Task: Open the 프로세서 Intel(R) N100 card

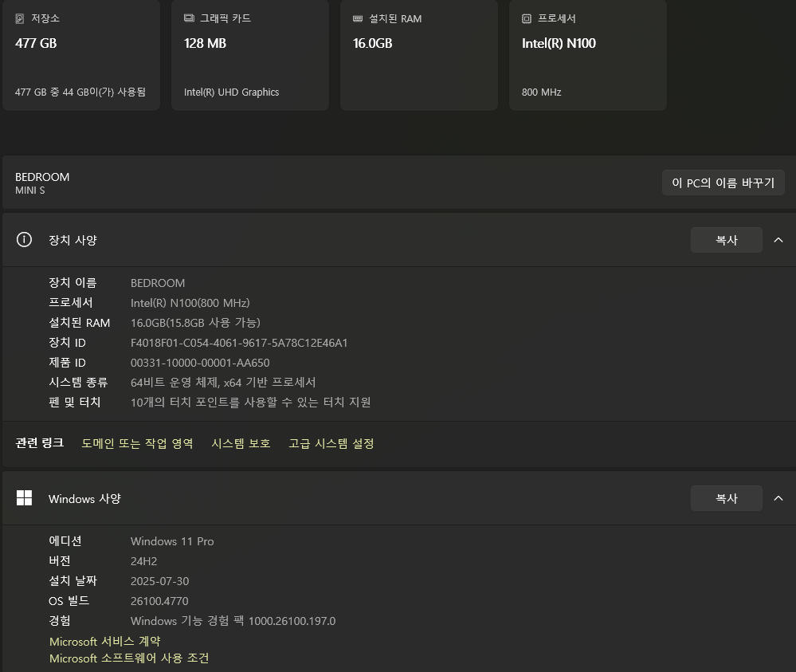Action: [588, 55]
